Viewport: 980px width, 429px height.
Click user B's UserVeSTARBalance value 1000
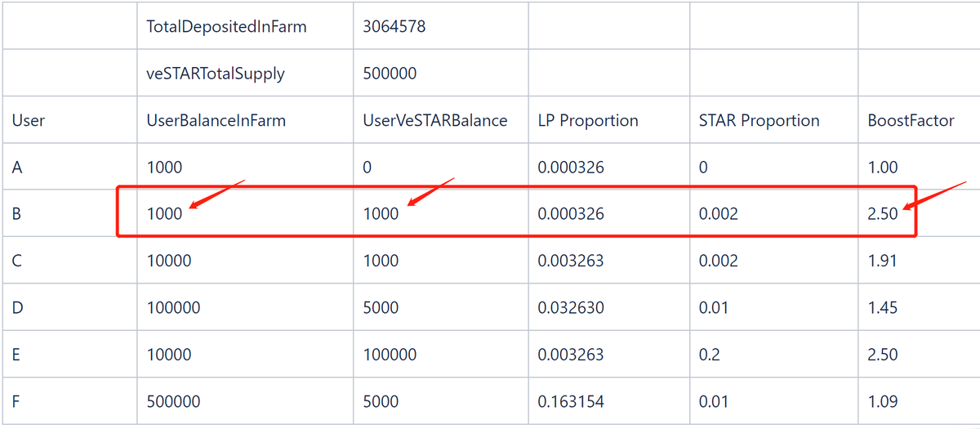(381, 214)
